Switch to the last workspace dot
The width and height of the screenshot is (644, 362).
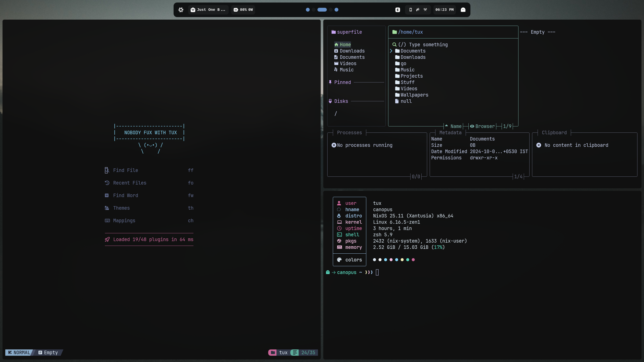[x=336, y=10]
